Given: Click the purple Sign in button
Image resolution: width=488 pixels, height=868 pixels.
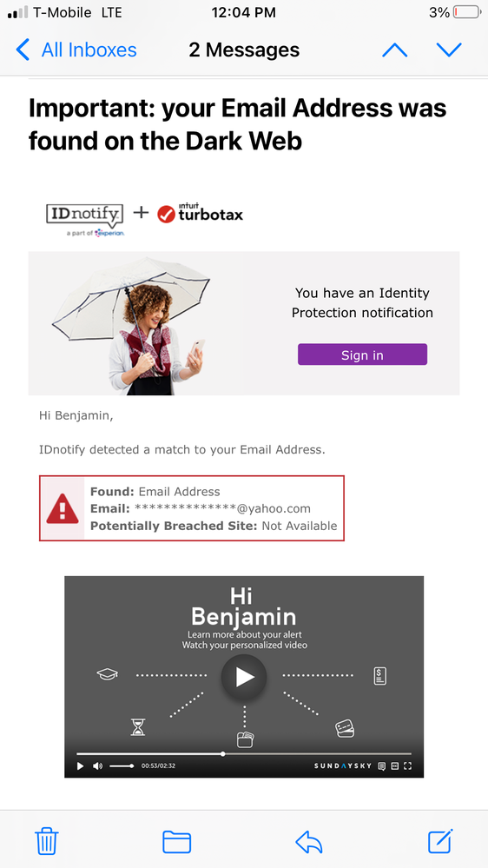Looking at the screenshot, I should coord(362,354).
